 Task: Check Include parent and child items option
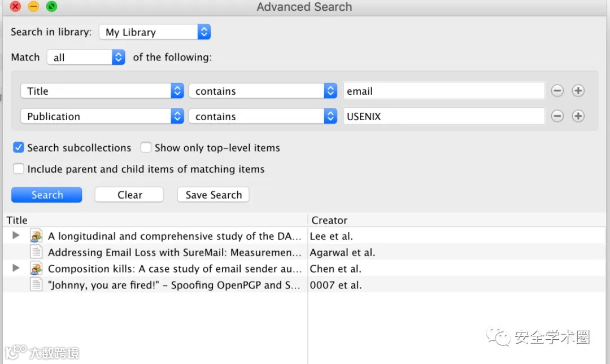coord(19,169)
